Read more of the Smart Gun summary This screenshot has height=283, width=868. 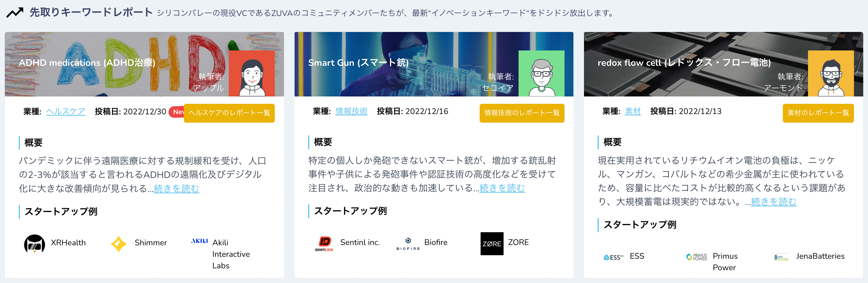tap(502, 188)
